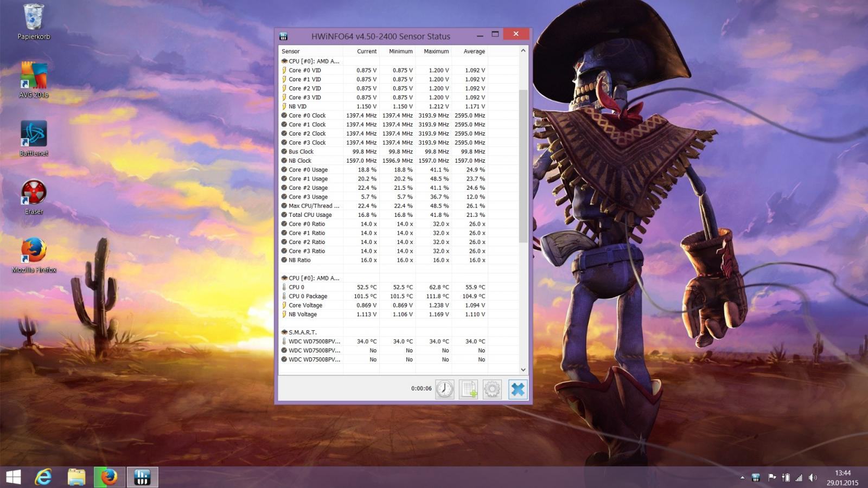Minimize the HWiNFO64 Sensor Status window
Screen dimensions: 868x488
[480, 35]
